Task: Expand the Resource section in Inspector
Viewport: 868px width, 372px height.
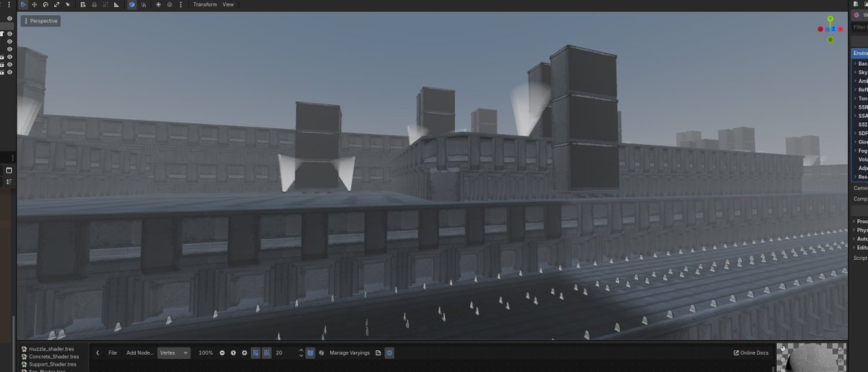Action: pyautogui.click(x=861, y=177)
